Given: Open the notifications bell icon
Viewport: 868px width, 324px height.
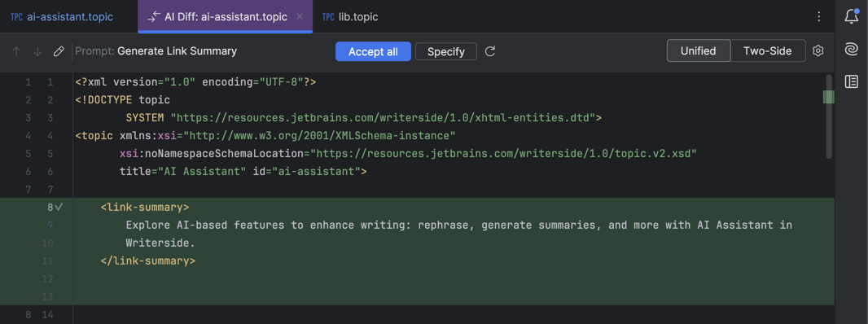Looking at the screenshot, I should (852, 16).
